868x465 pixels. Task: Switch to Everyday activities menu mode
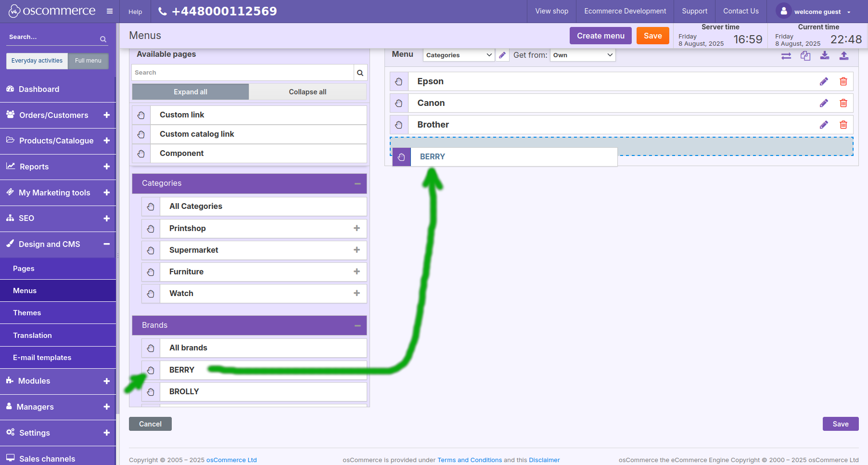point(37,61)
